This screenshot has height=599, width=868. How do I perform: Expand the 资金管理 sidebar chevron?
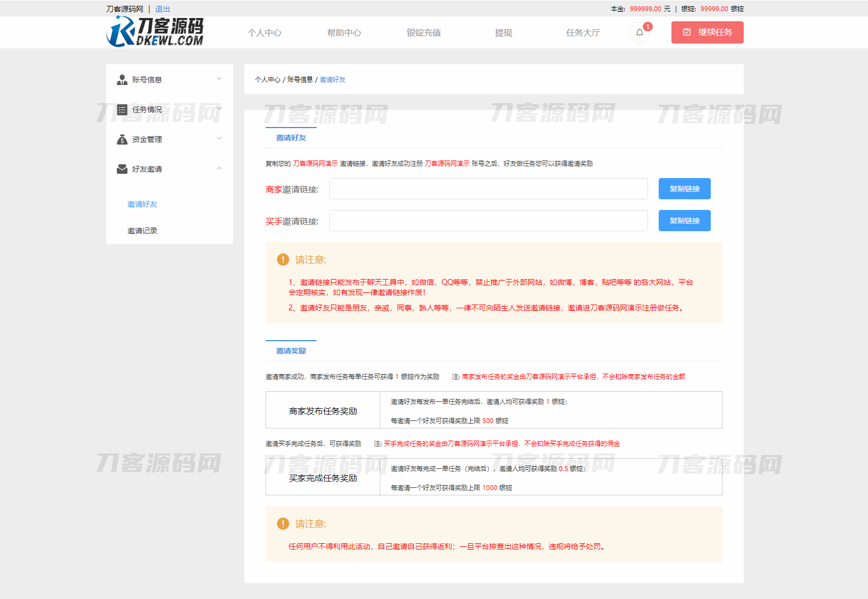pyautogui.click(x=219, y=139)
